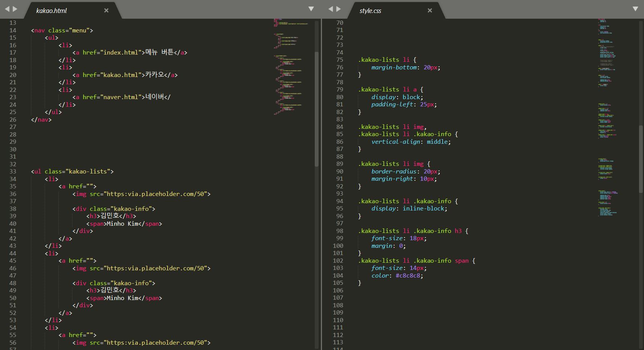Image resolution: width=644 pixels, height=350 pixels.
Task: Click line number 14 in kakao.html
Action: pos(13,31)
